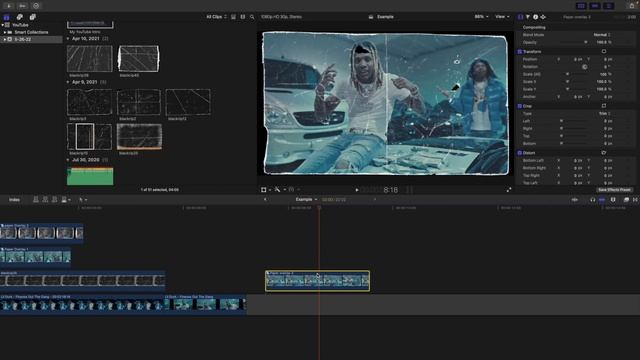
Task: Toggle the inspector panel visibility button
Action: click(609, 6)
